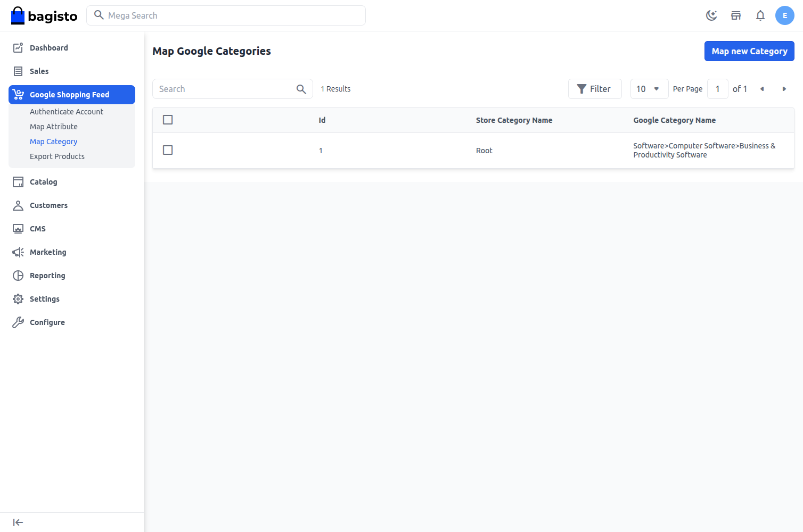803x532 pixels.
Task: Select Authenticate Account in sidebar
Action: tap(67, 112)
